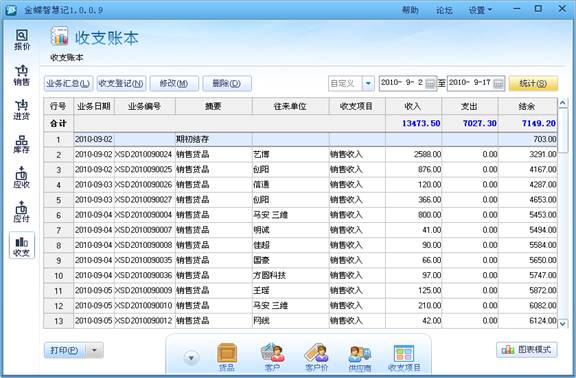Click the 收支项目 column header
Viewport: 576px width, 378px height.
coord(357,107)
